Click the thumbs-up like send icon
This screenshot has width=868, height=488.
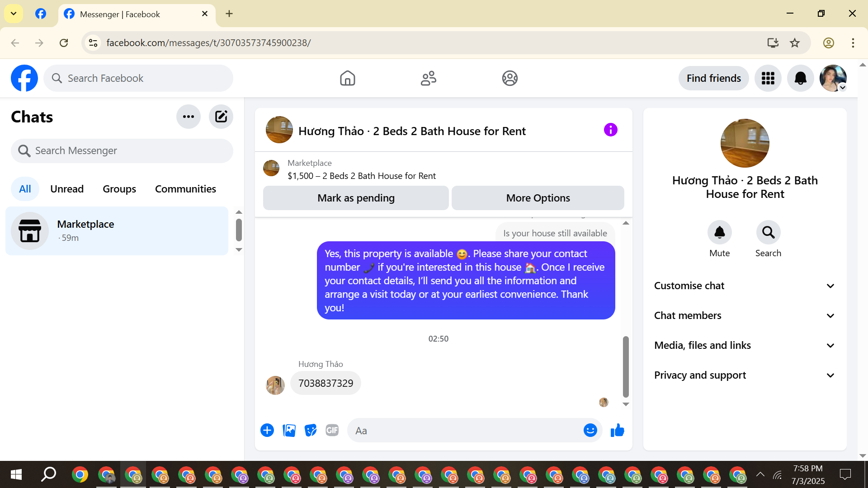pos(617,431)
